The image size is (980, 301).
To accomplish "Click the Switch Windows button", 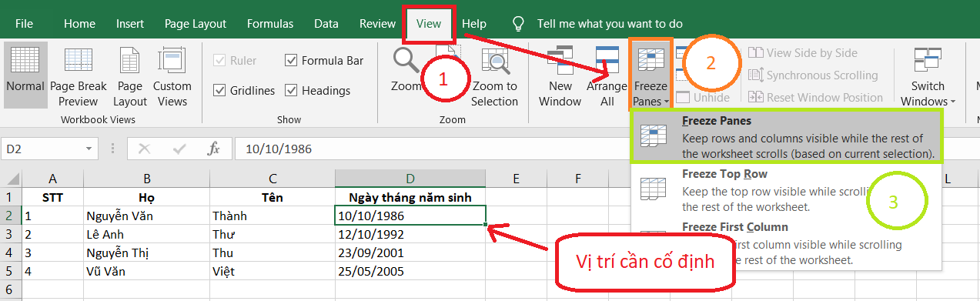I will [x=928, y=76].
